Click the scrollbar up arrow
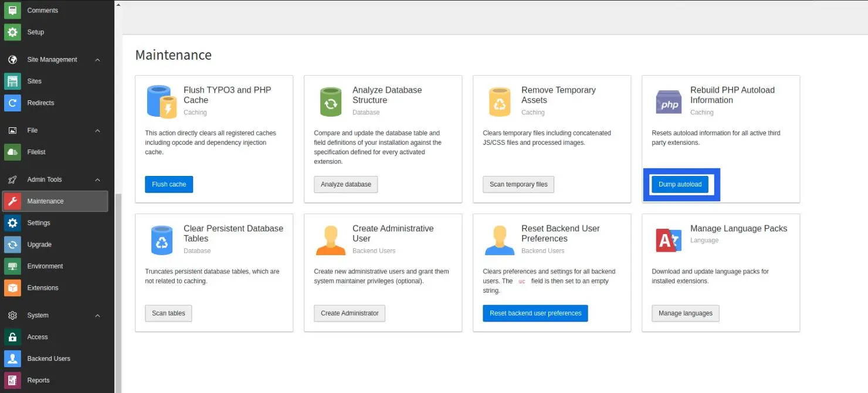 click(118, 4)
